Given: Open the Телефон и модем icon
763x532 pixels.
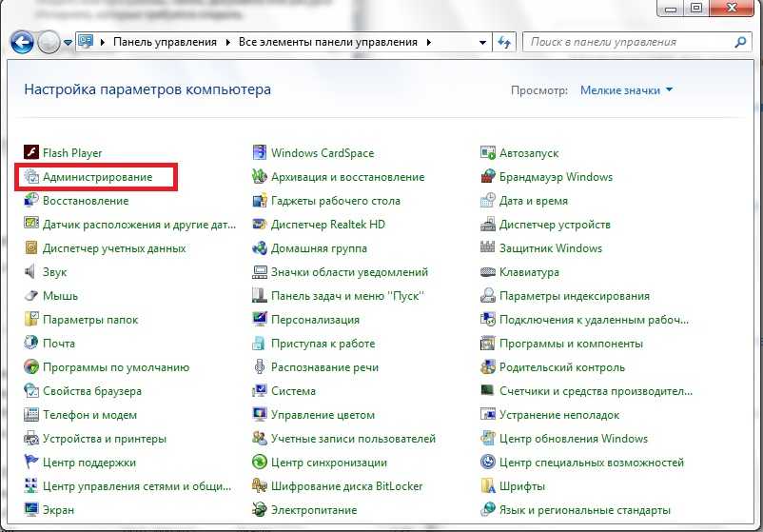Looking at the screenshot, I should [x=31, y=414].
